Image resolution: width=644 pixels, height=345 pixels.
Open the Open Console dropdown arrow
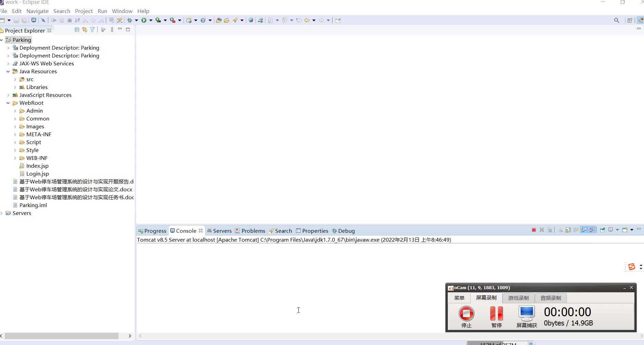click(632, 230)
